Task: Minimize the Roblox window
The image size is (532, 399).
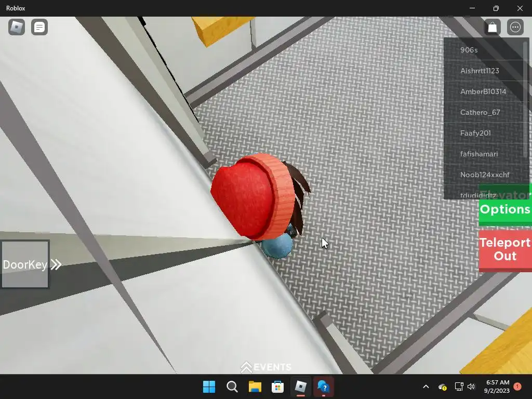Action: tap(472, 8)
